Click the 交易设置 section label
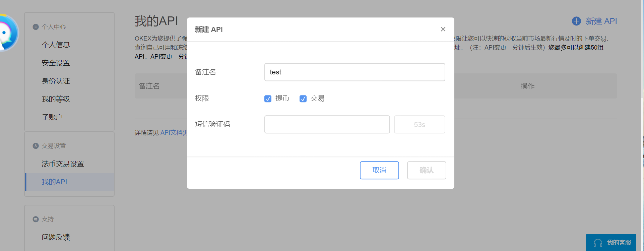Screen dimensions: 644x251 click(x=54, y=146)
